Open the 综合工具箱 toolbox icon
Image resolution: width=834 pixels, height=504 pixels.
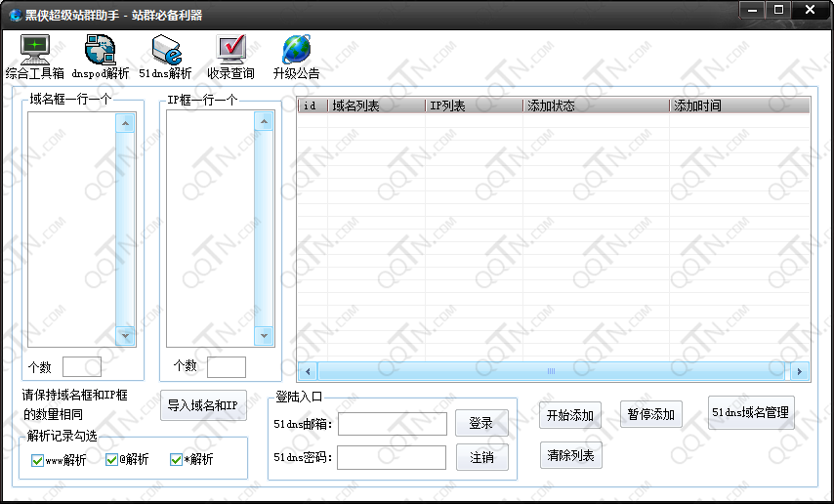[35, 50]
